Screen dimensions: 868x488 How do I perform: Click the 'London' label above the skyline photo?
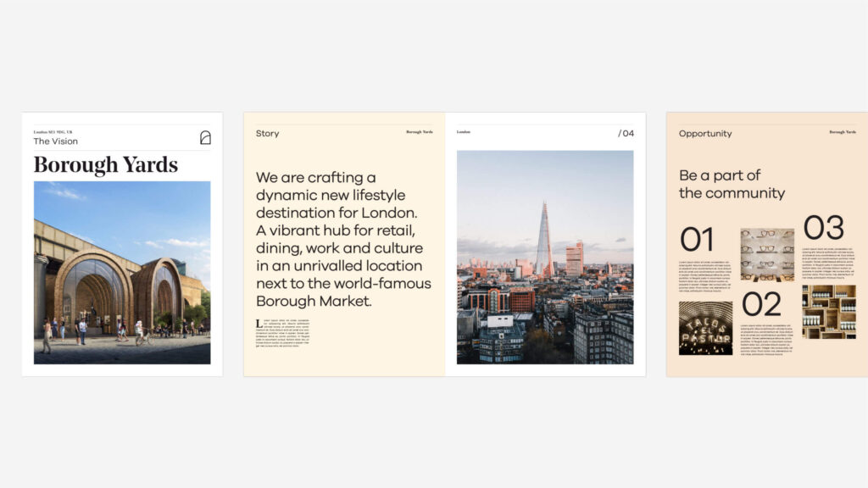pos(464,132)
